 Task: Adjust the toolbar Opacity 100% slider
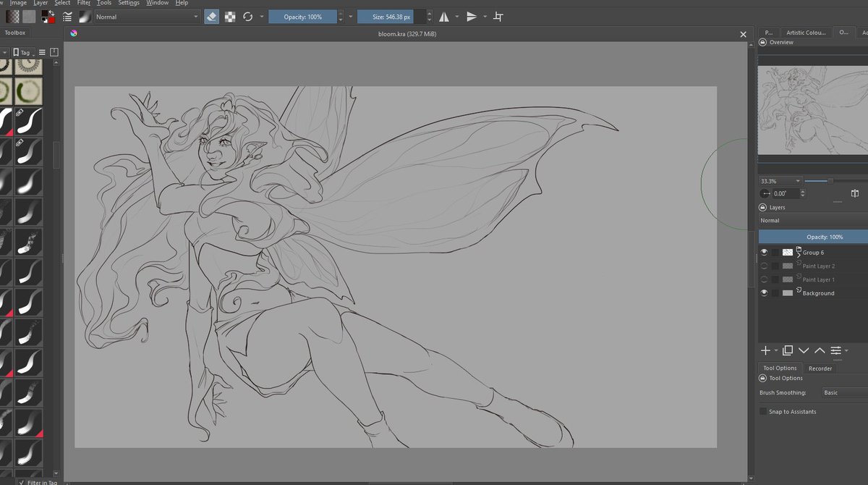[x=303, y=16]
